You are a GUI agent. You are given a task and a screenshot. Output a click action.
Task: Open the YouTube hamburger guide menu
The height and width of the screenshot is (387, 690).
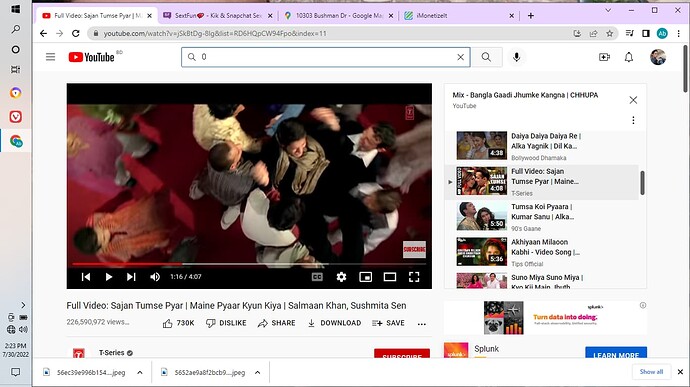51,57
